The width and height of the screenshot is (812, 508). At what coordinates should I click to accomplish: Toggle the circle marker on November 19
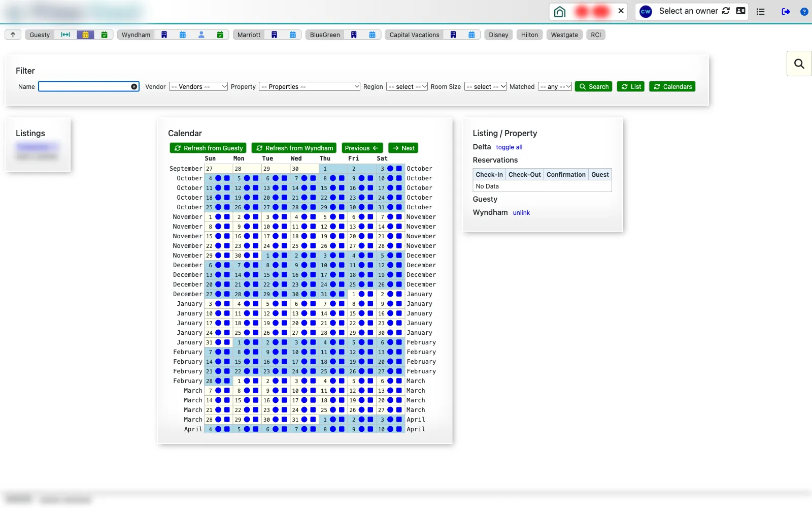[333, 236]
